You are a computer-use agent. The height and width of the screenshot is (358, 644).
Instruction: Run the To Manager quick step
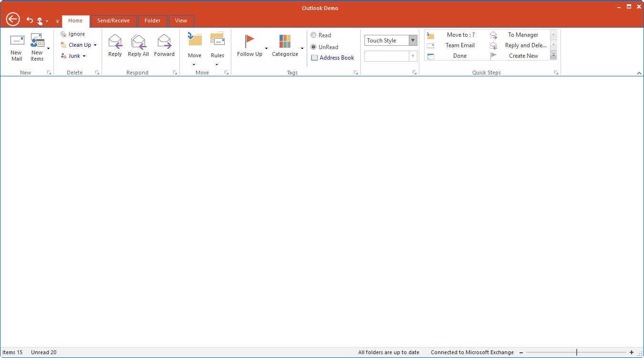click(x=519, y=35)
